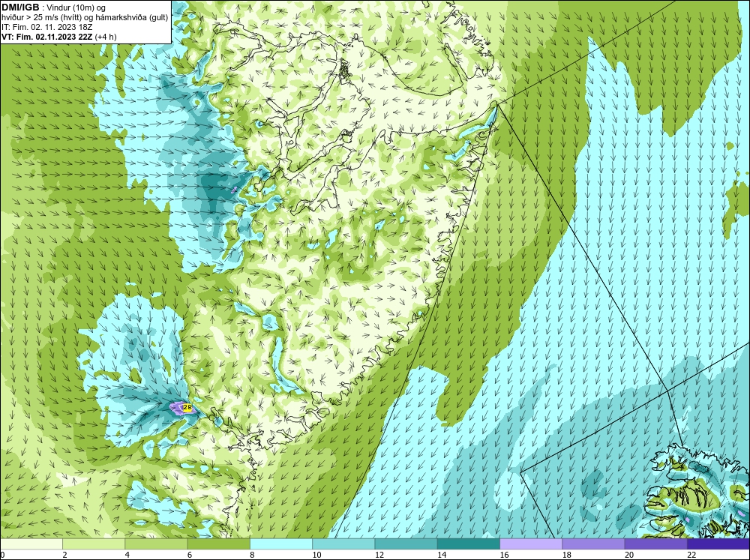Click the '18' scale label

[x=567, y=555]
